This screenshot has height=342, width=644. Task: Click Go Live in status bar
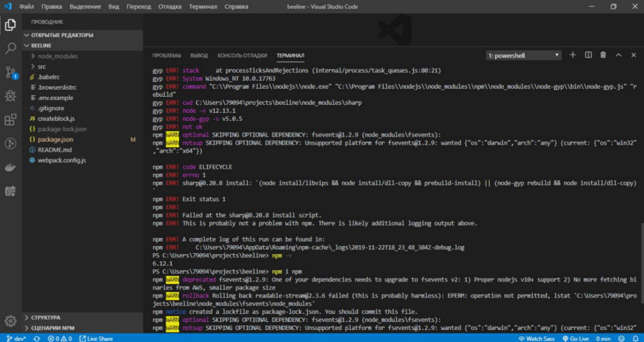click(576, 338)
